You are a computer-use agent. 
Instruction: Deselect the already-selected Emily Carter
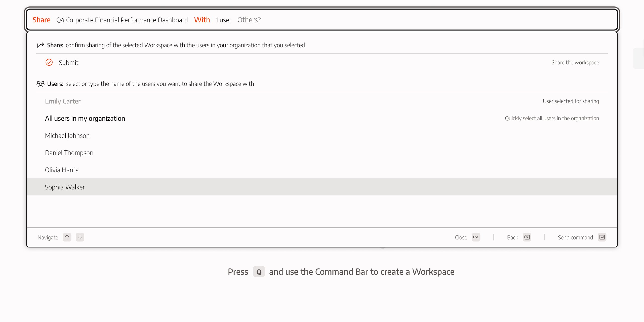(x=63, y=101)
